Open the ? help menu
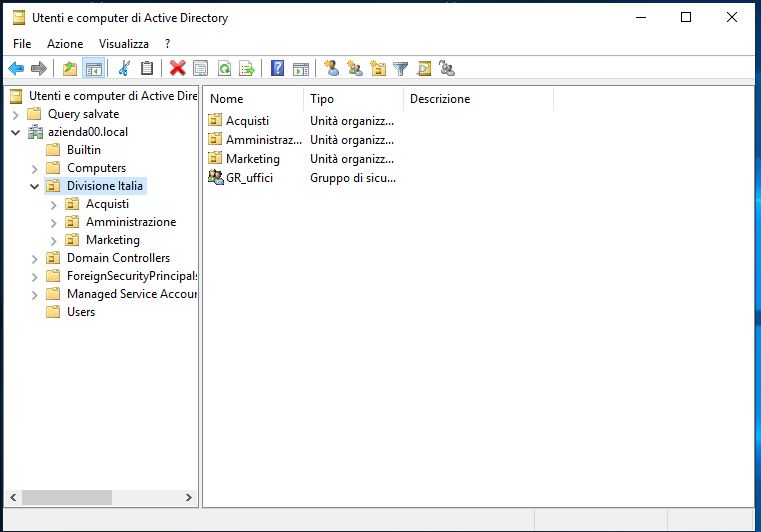 [167, 44]
